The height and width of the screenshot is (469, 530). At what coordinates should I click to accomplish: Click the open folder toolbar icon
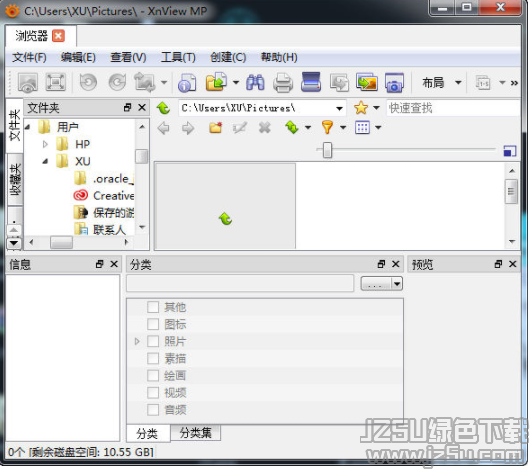[x=216, y=81]
